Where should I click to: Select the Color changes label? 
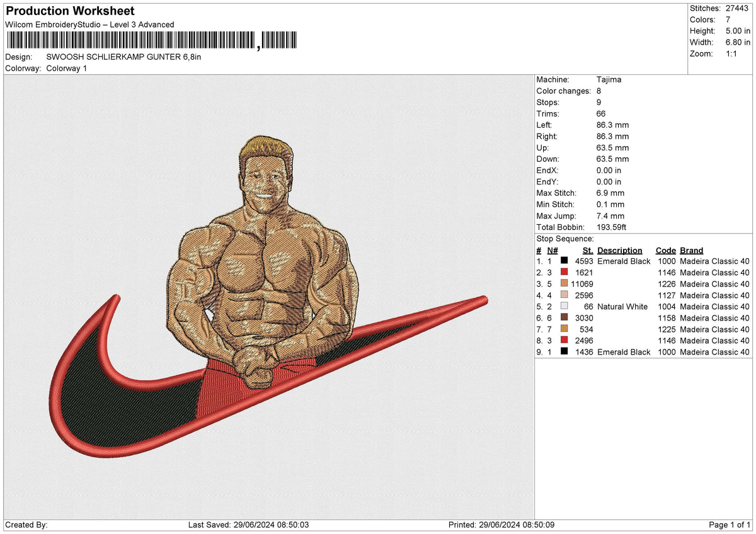564,91
